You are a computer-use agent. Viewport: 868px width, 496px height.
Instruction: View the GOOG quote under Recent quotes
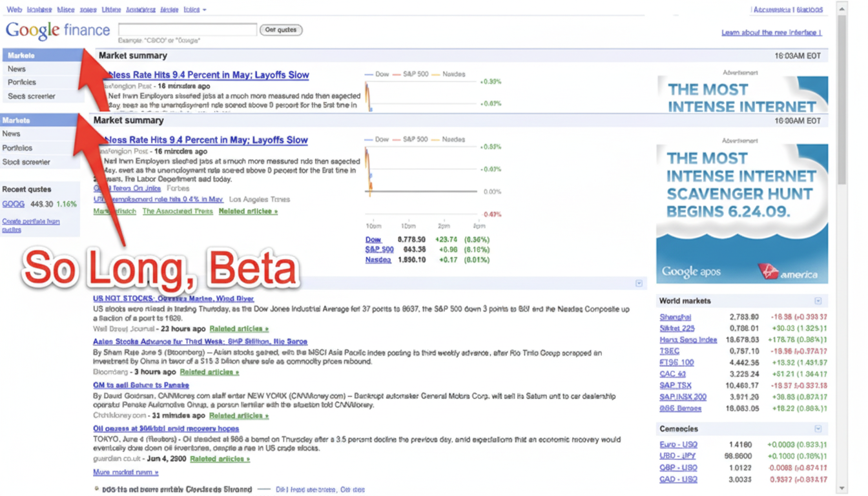point(13,203)
